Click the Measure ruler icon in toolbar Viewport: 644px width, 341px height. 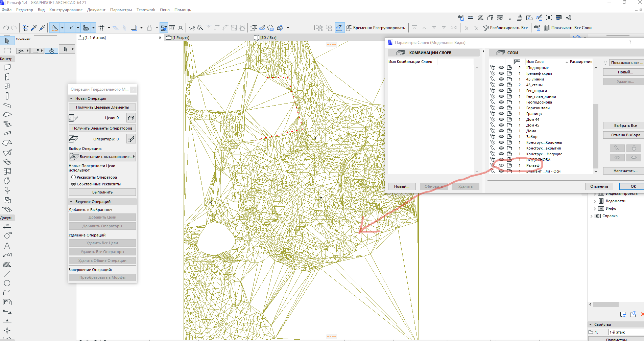click(x=172, y=28)
